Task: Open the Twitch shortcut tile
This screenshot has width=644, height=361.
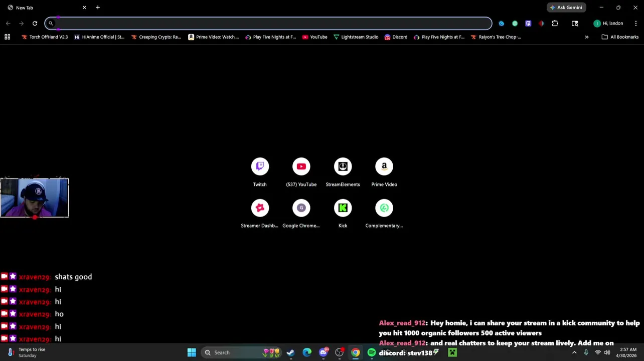Action: pos(260,172)
